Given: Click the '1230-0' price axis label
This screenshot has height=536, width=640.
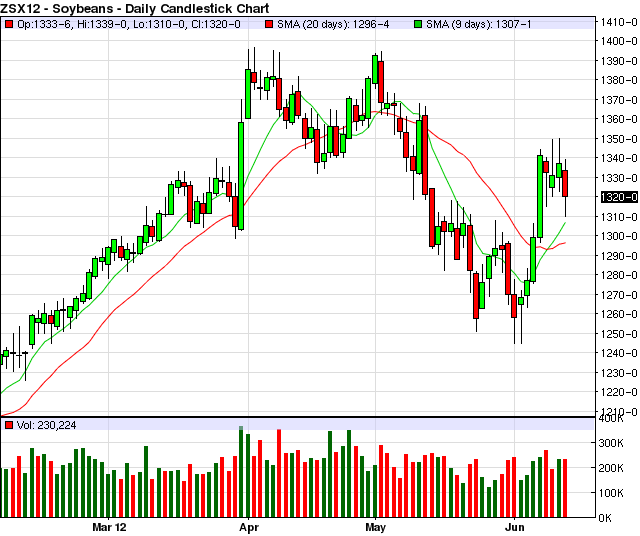Looking at the screenshot, I should click(x=619, y=373).
